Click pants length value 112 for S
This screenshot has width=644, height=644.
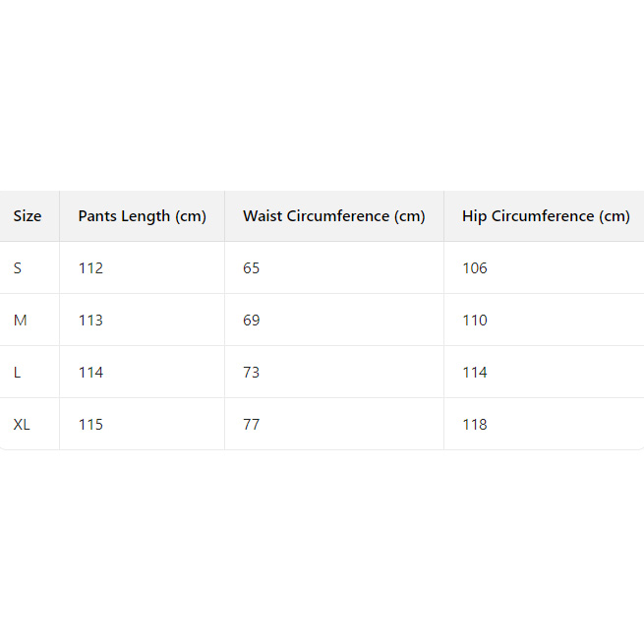click(x=90, y=268)
